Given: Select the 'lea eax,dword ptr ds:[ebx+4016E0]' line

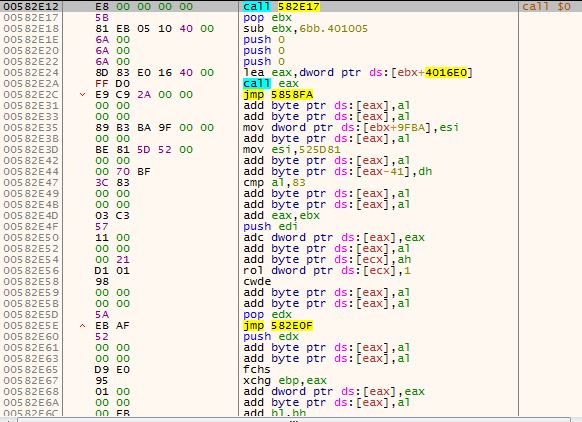Looking at the screenshot, I should tap(358, 72).
